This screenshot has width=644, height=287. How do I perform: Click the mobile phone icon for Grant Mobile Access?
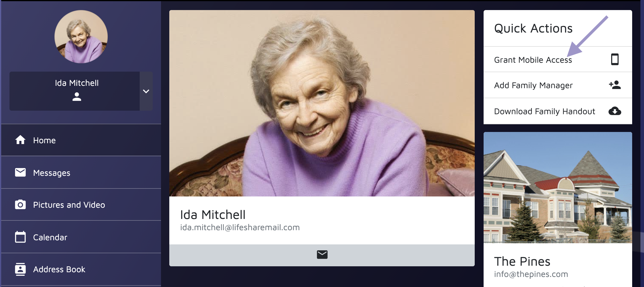(615, 59)
